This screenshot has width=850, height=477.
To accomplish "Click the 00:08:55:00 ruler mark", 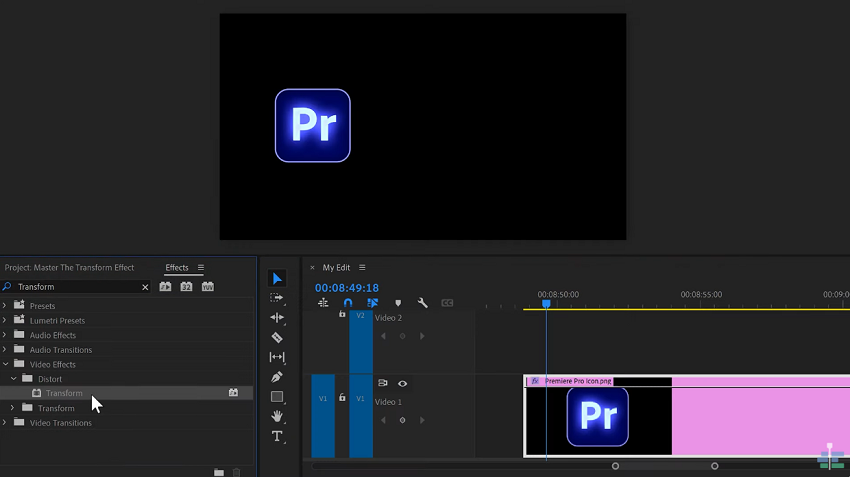I will [x=701, y=294].
